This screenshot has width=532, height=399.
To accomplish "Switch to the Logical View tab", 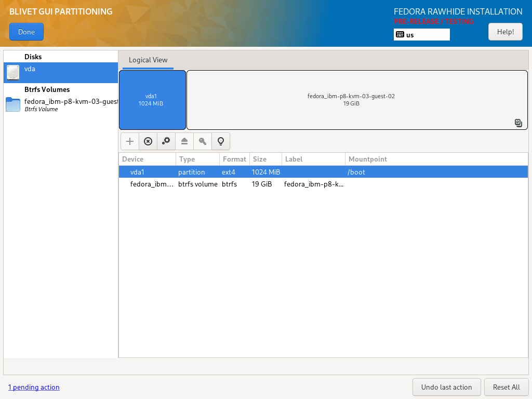I will (148, 60).
